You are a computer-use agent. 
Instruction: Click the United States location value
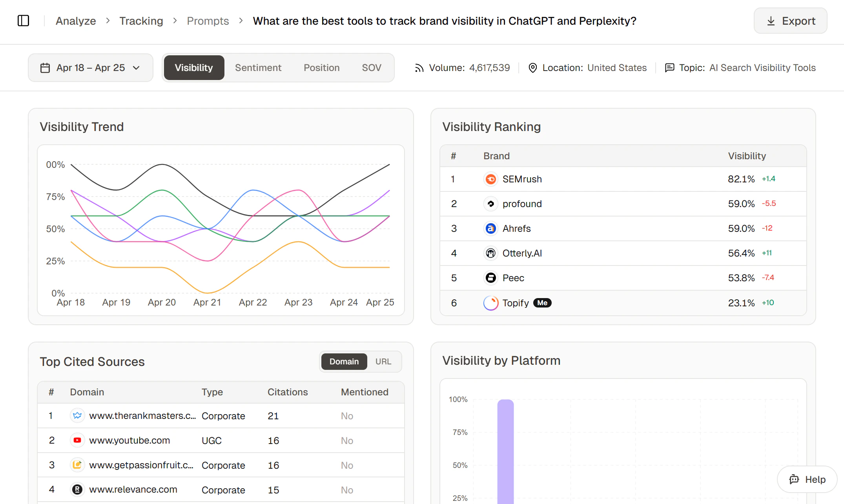pos(617,68)
